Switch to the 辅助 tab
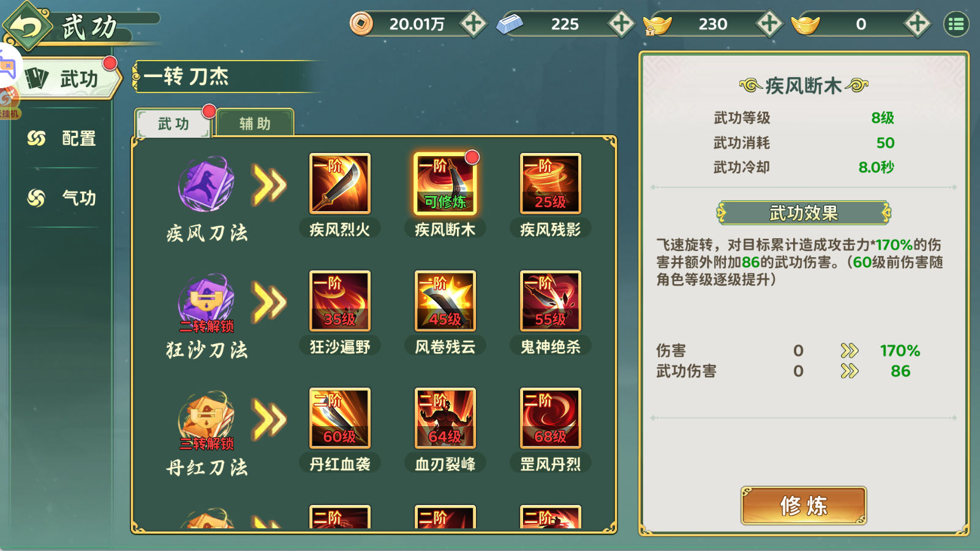This screenshot has width=980, height=551. 255,123
